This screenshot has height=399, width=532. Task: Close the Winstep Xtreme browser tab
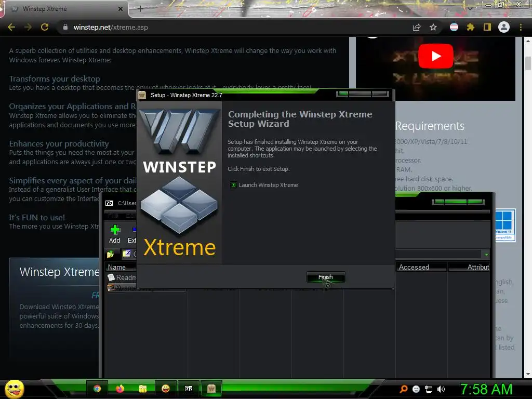point(121,9)
